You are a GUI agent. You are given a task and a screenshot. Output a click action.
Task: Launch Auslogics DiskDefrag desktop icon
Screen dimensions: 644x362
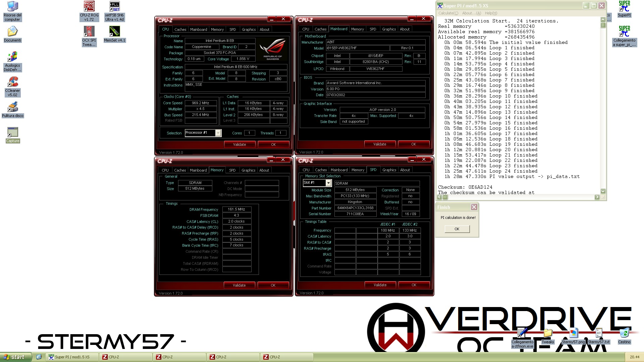click(12, 62)
